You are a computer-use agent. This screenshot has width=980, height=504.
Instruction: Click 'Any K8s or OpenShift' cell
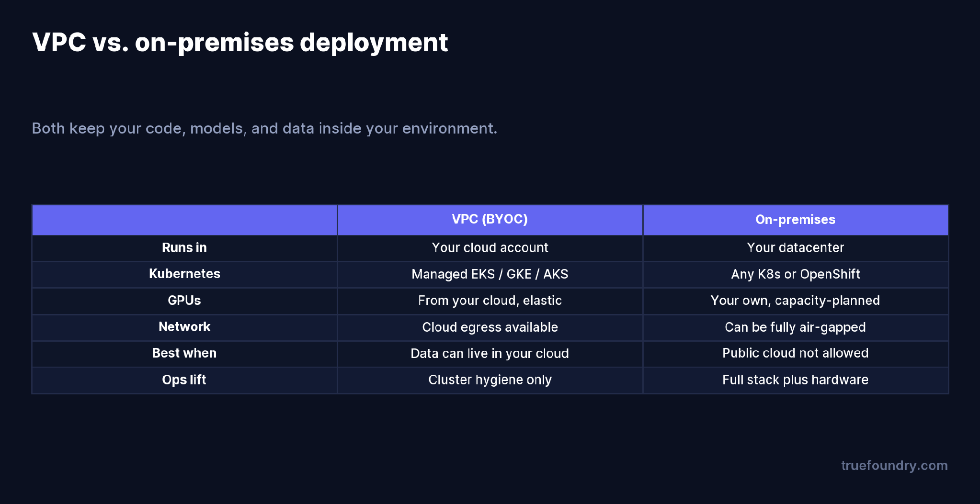(796, 274)
